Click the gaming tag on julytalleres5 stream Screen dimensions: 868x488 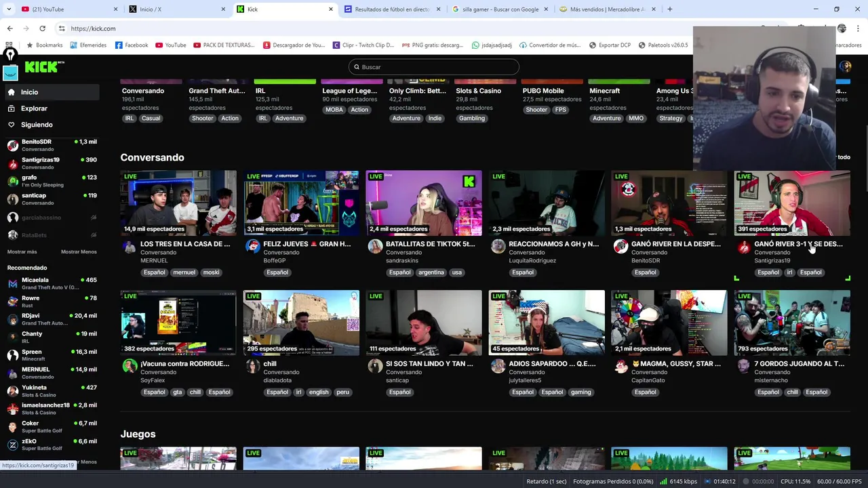[x=581, y=392]
